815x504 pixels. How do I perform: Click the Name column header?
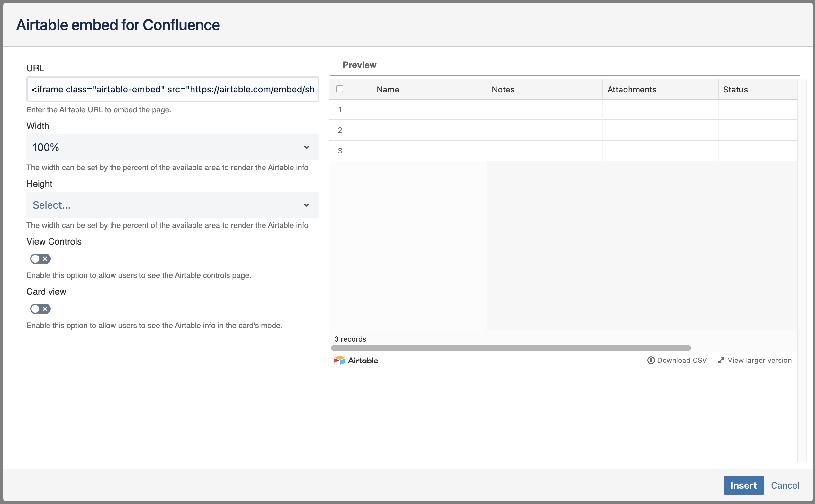tap(388, 89)
